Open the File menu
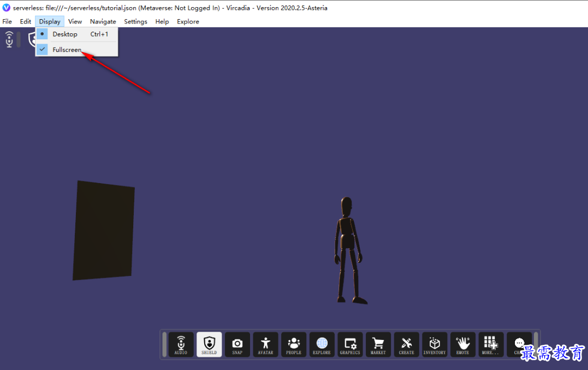Screen dimensions: 588x370 click(7, 21)
